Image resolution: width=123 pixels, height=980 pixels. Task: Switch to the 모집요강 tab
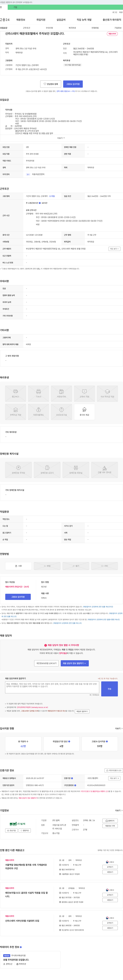point(4,28)
